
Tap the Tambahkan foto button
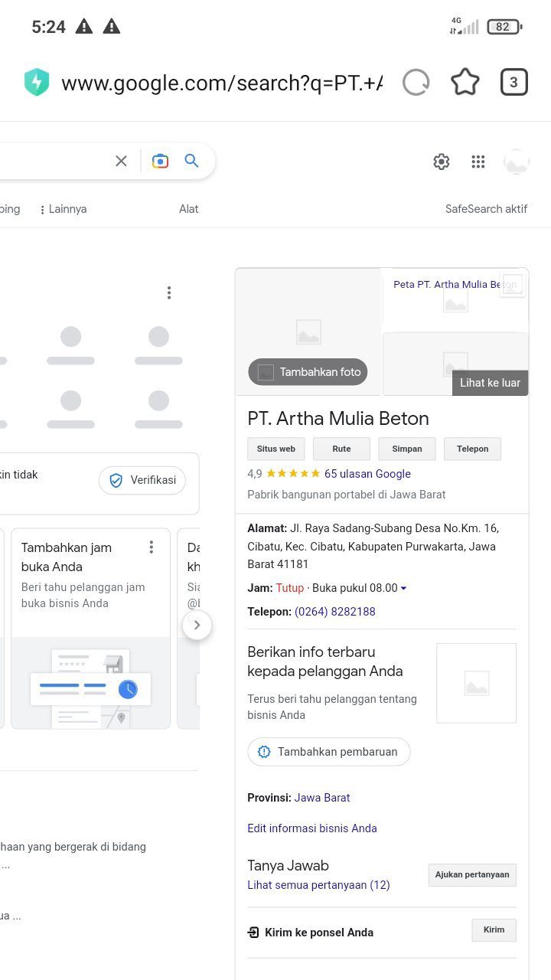(308, 372)
